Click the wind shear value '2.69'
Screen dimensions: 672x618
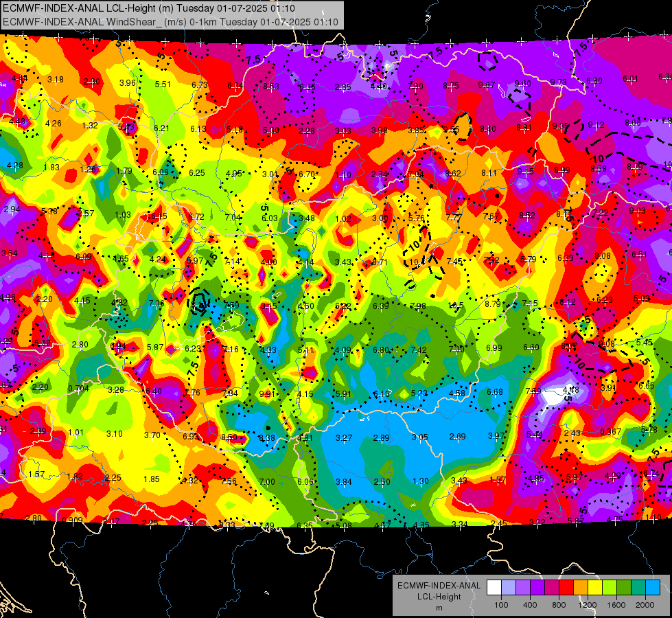457,437
